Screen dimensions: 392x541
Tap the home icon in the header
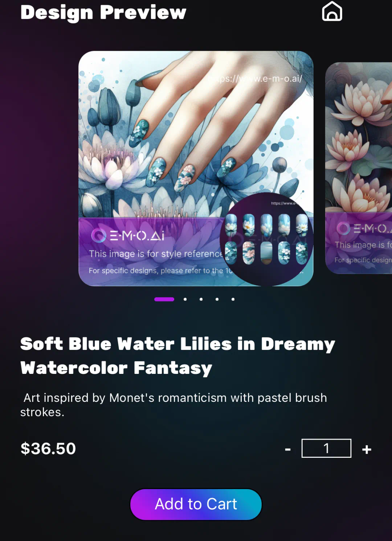click(x=332, y=11)
